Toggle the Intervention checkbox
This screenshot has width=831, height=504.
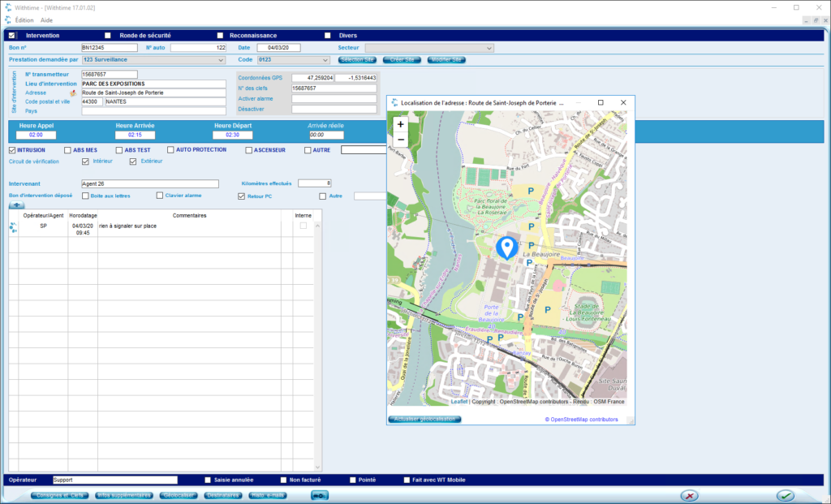[x=11, y=36]
